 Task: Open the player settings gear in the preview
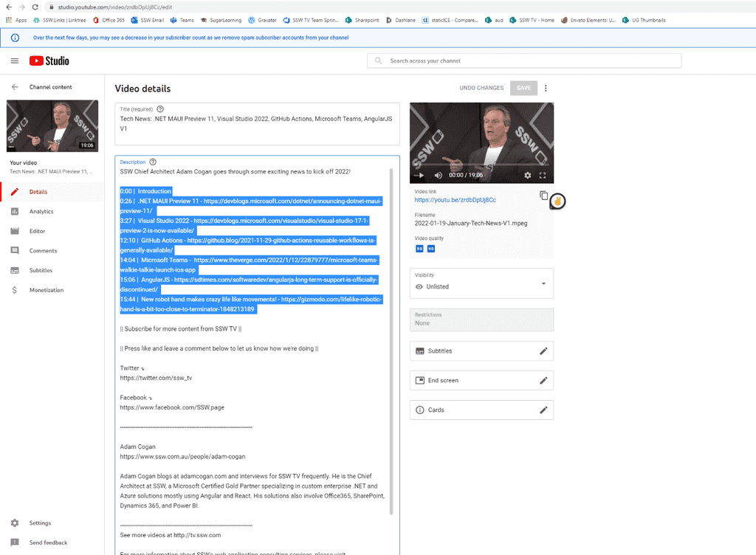[527, 176]
